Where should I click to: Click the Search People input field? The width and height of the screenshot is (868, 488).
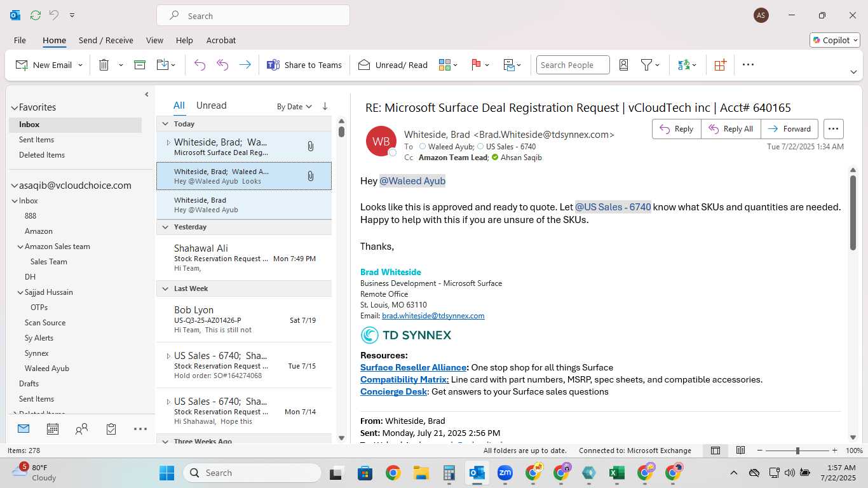(x=573, y=65)
